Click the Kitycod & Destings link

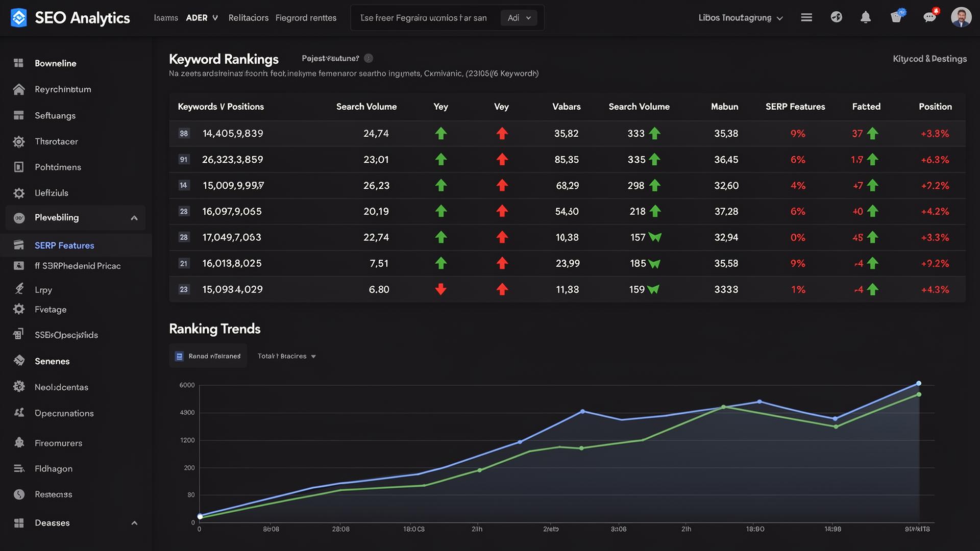[x=929, y=59]
